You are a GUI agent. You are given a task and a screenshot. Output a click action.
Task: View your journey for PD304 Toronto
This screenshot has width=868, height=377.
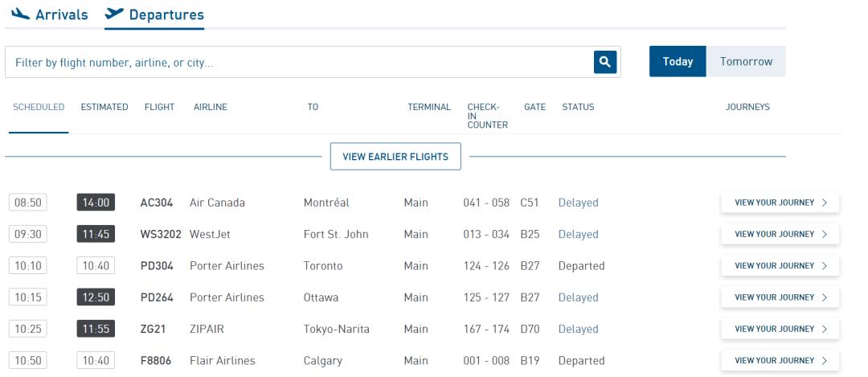(x=780, y=266)
